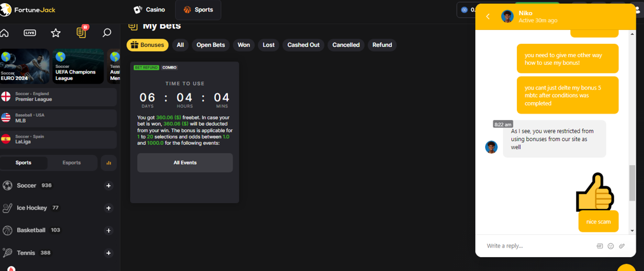The height and width of the screenshot is (271, 644).
Task: Click the bar chart stats icon
Action: pyautogui.click(x=109, y=163)
